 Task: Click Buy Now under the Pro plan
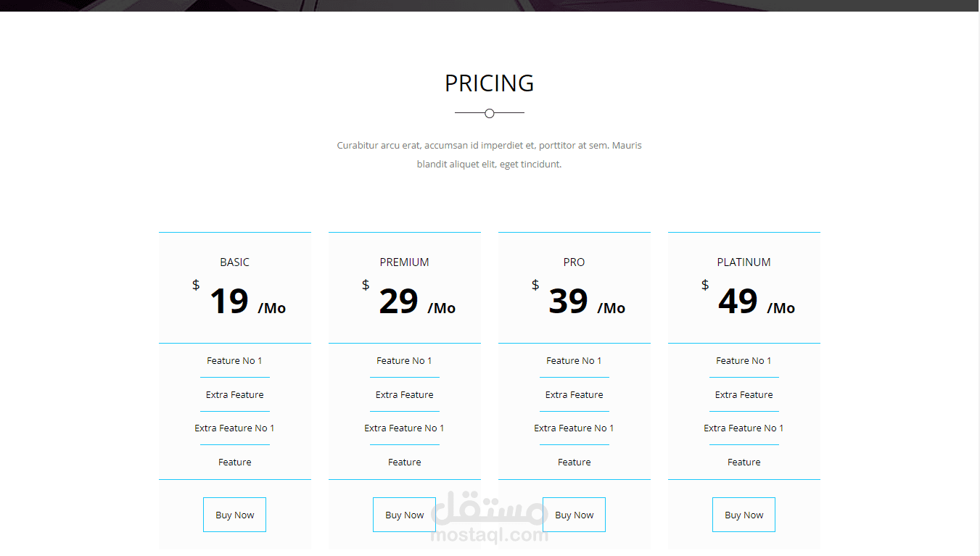[x=574, y=515]
